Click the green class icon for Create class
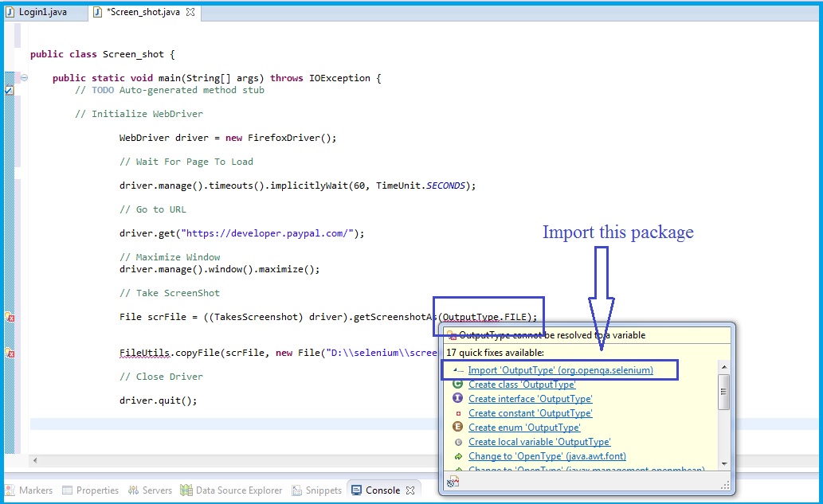This screenshot has width=823, height=504. (457, 385)
